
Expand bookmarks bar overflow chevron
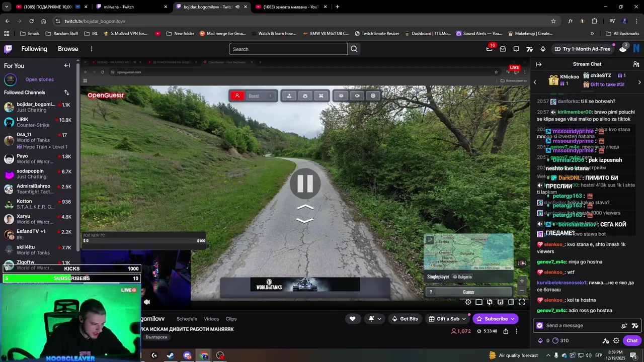592,34
